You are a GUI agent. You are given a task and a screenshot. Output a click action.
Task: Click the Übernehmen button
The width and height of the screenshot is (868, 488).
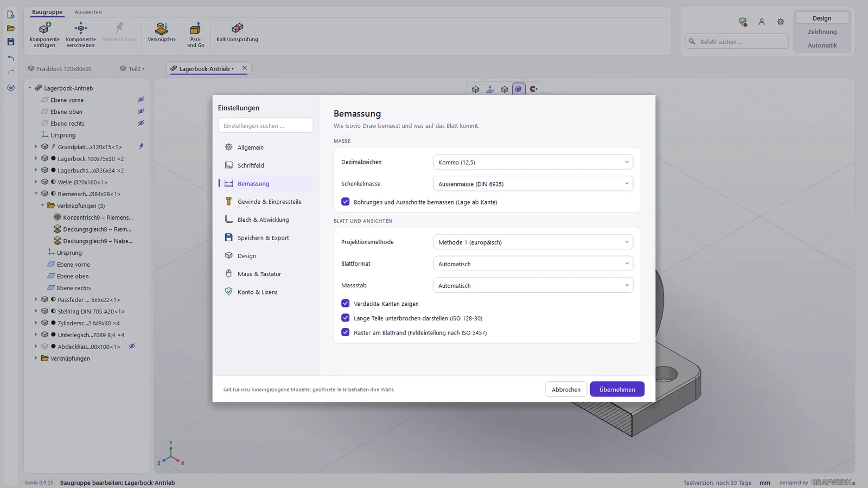[x=617, y=389]
